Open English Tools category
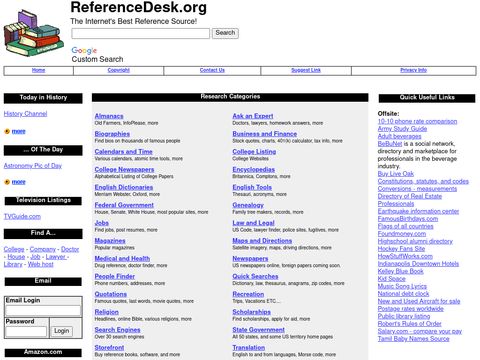Viewport: 480px width, 360px height. (x=252, y=187)
